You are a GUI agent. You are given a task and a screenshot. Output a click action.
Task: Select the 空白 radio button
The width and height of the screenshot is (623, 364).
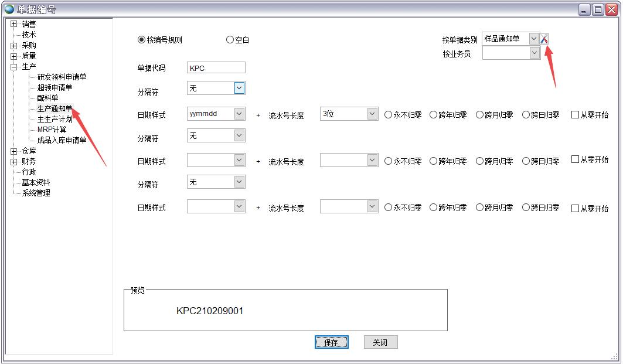(229, 39)
